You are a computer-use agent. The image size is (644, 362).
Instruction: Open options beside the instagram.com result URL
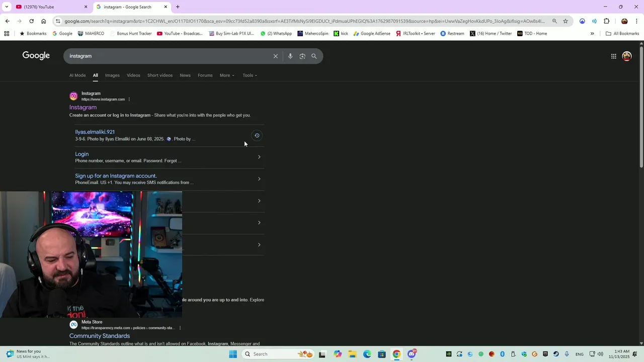pyautogui.click(x=129, y=100)
